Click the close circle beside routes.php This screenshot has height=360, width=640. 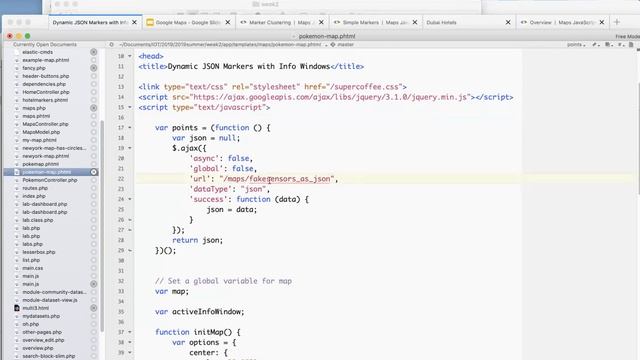point(93,188)
